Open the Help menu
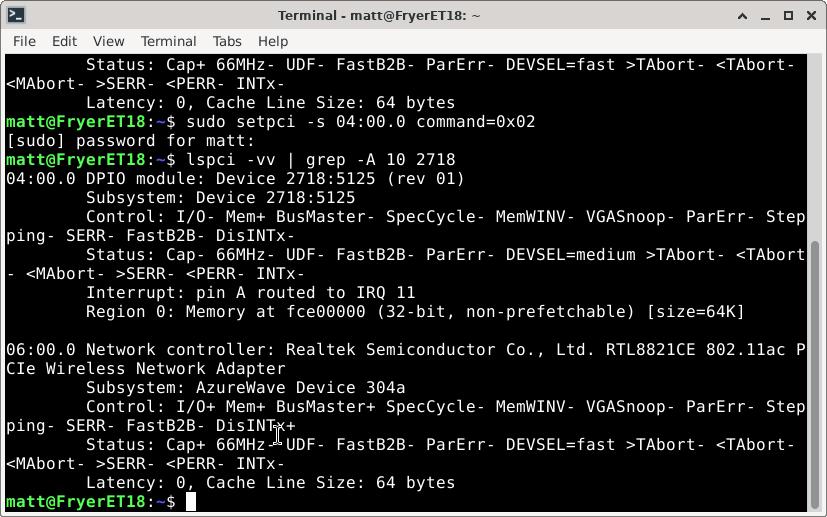This screenshot has width=827, height=517. (273, 41)
